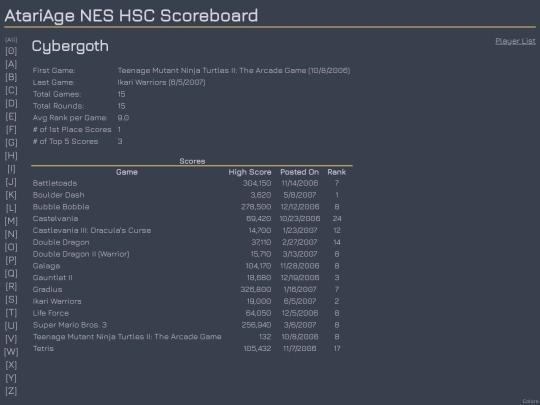Filter players by letter [U]
The width and height of the screenshot is (540, 405).
(x=11, y=326)
